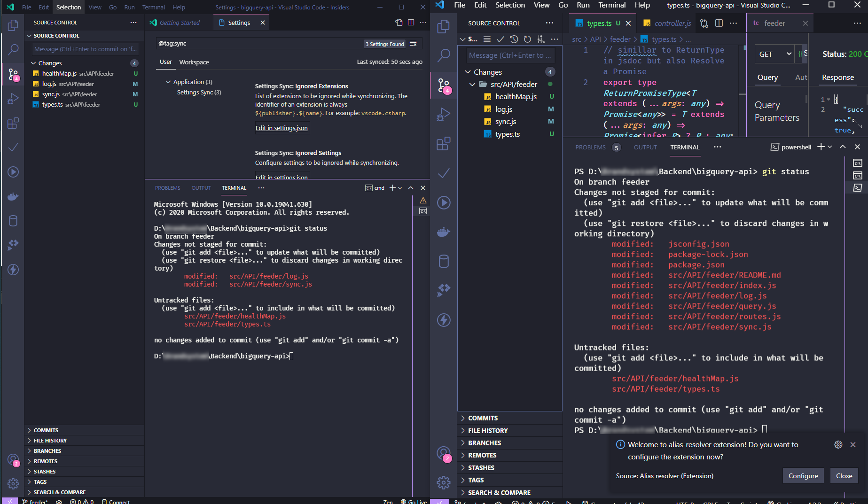Add new terminal in right window panel
Viewport: 868px width, 504px height.
pos(821,147)
